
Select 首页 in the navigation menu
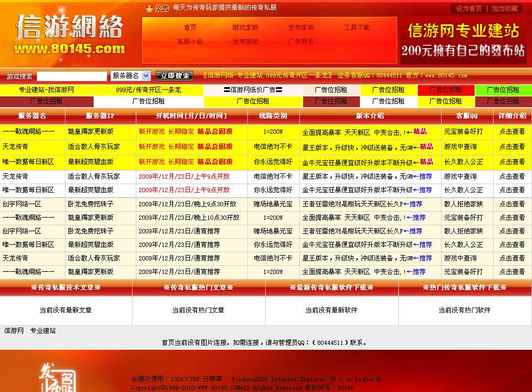189,27
